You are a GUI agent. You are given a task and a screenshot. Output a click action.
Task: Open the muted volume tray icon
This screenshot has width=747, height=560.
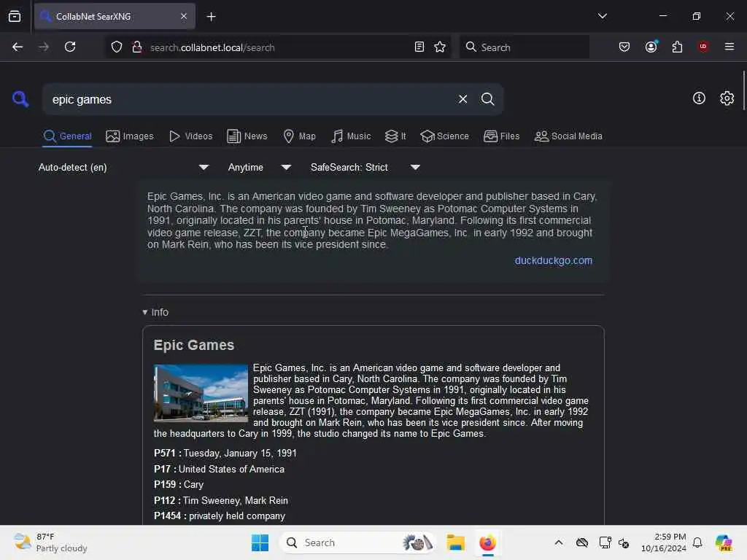click(624, 542)
